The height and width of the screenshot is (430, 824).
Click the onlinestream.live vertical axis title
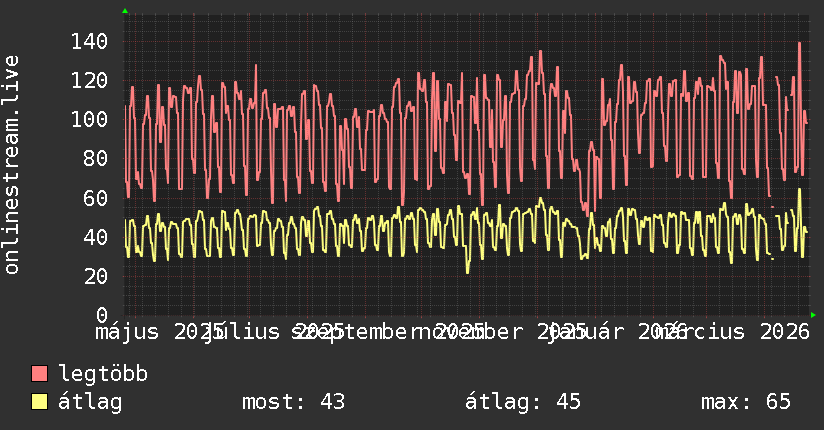click(x=11, y=165)
